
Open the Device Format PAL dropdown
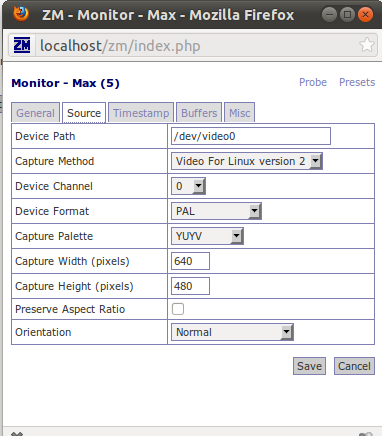(216, 211)
